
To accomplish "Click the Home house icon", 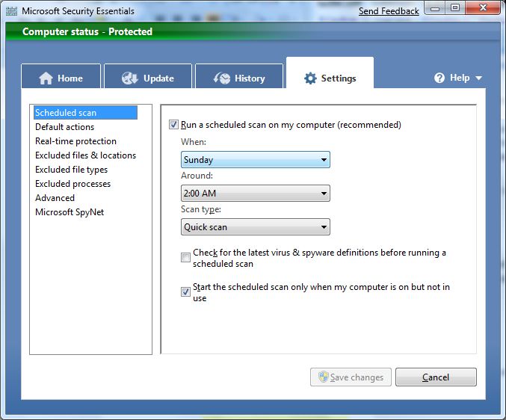I will click(46, 78).
